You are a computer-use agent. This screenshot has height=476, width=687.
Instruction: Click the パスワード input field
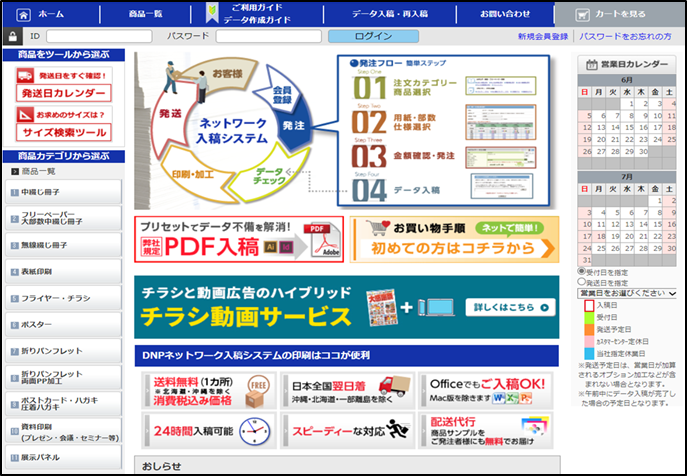[x=266, y=36]
